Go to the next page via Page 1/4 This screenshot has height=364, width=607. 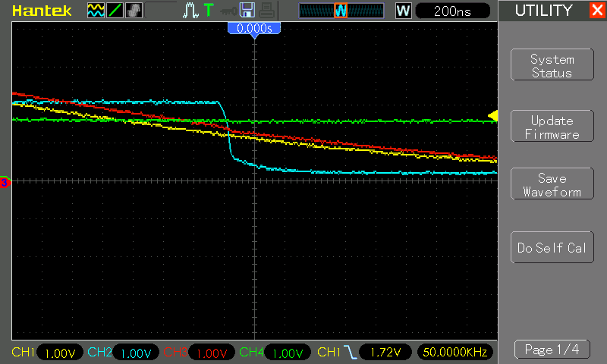point(552,350)
